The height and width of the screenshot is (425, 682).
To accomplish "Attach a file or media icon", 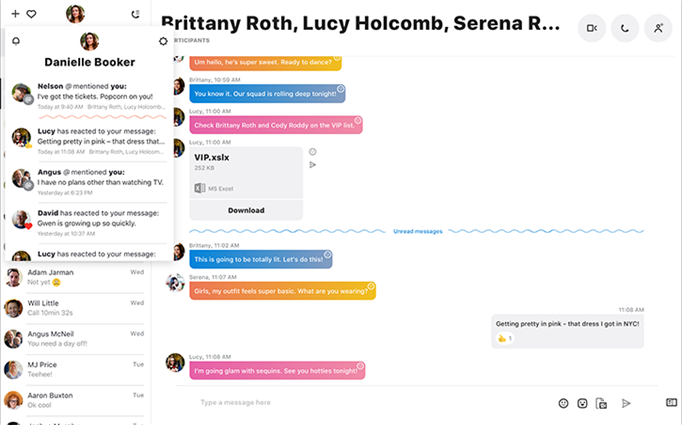I will point(601,403).
